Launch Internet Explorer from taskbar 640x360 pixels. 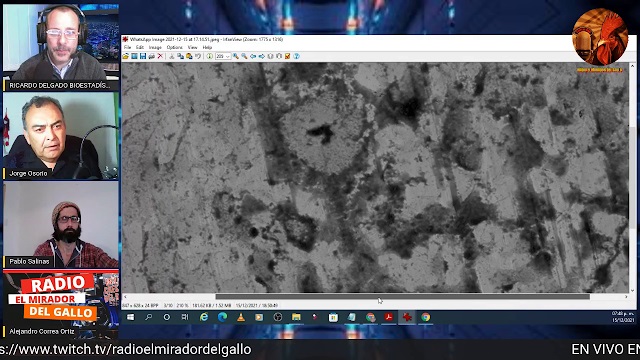point(204,317)
